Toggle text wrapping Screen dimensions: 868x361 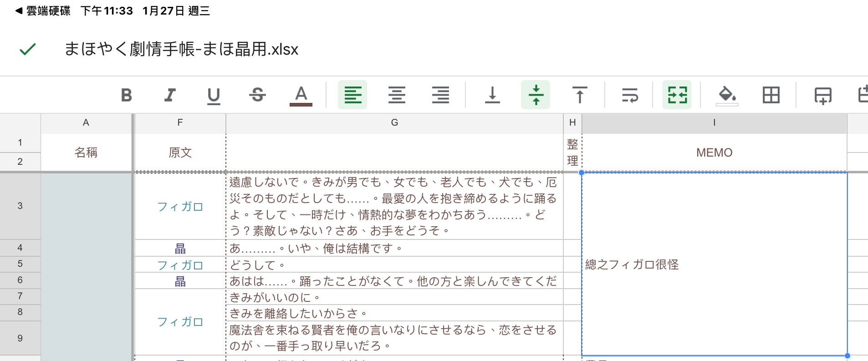point(630,95)
